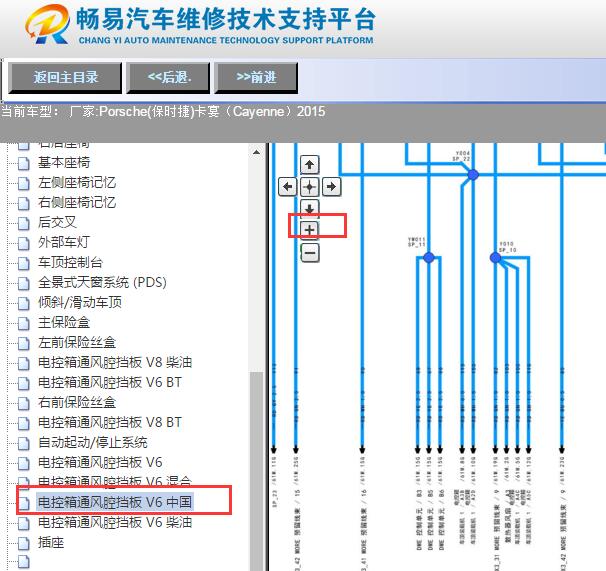Click the Y010 SP_10 splice node
The width and height of the screenshot is (606, 571).
[496, 257]
